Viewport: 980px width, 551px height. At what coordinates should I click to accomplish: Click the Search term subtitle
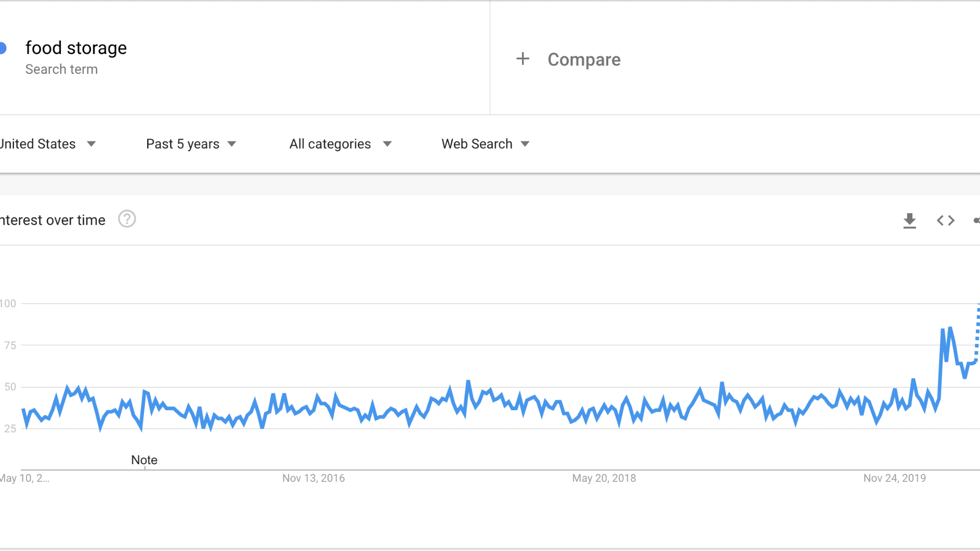point(61,69)
